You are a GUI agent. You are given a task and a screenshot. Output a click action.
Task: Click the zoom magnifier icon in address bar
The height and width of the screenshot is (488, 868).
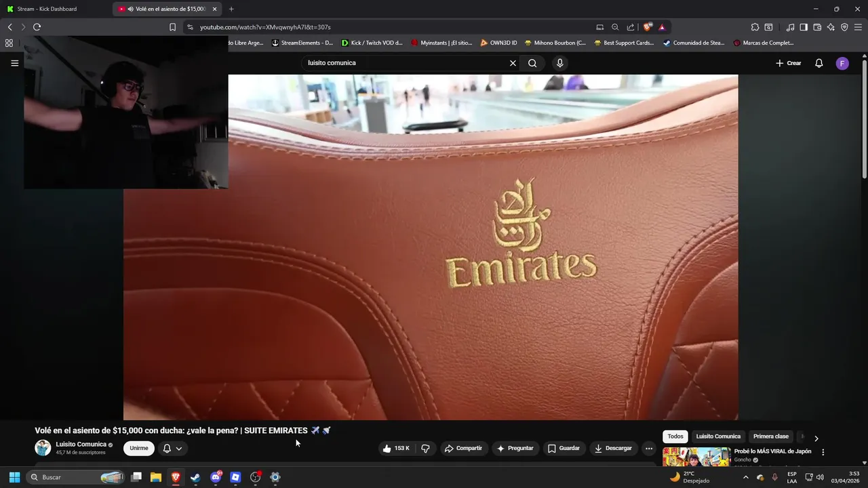pos(615,27)
